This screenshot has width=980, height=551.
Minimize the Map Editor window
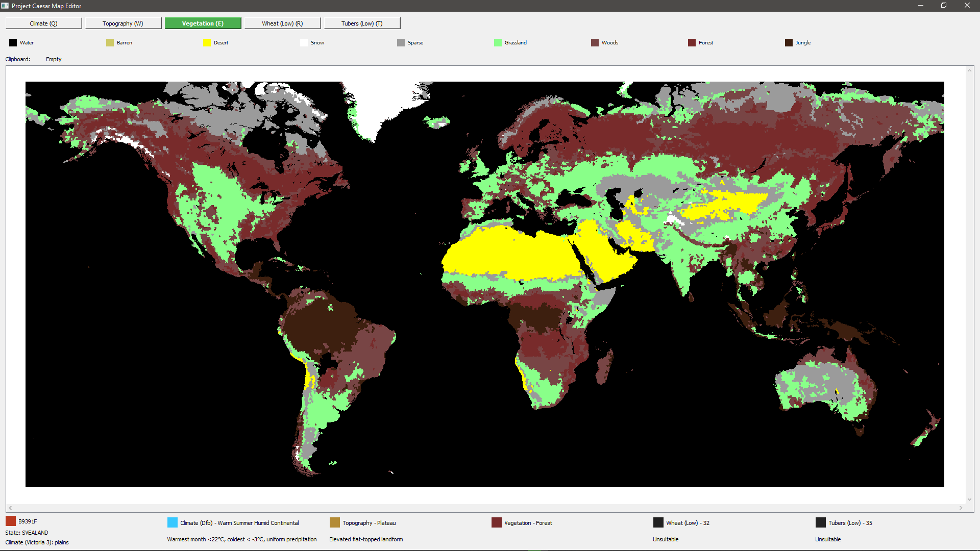click(x=921, y=6)
